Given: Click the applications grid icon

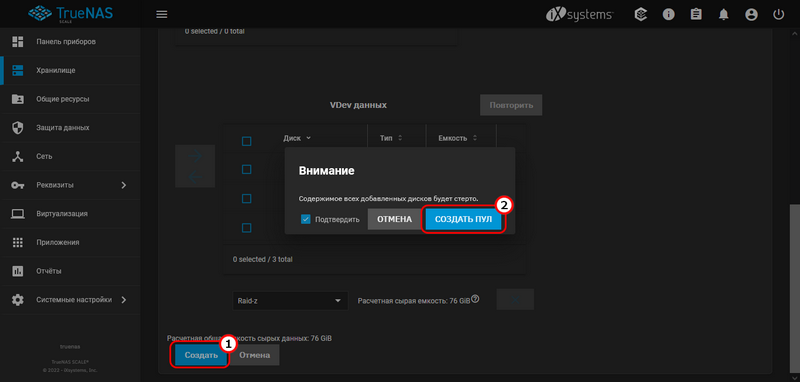Looking at the screenshot, I should [18, 242].
